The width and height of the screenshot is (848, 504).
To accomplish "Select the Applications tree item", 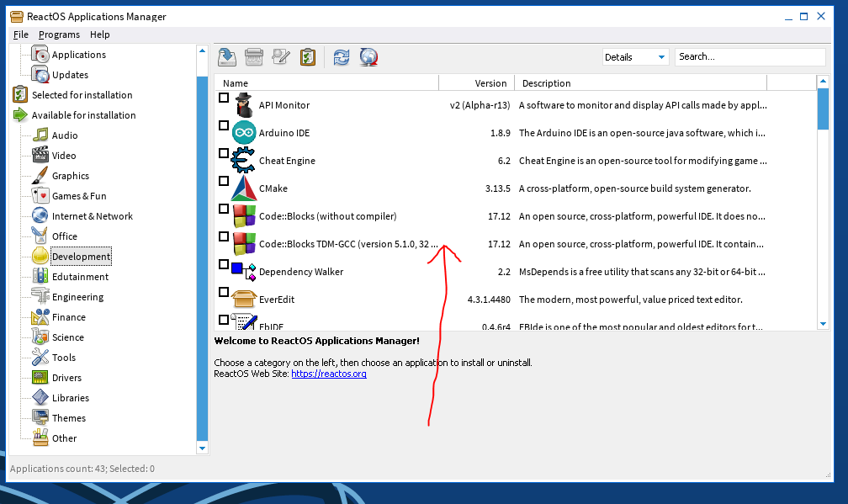I will (78, 55).
